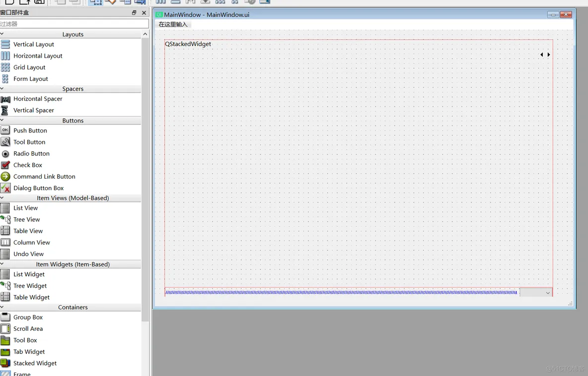Go to previous page of QStackedWidget
The height and width of the screenshot is (376, 588).
click(x=541, y=55)
